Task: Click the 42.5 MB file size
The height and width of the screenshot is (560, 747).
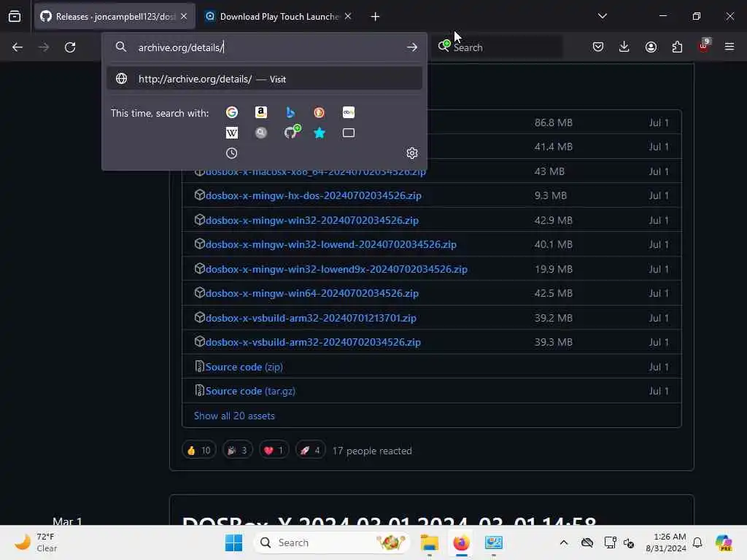Action: click(553, 293)
